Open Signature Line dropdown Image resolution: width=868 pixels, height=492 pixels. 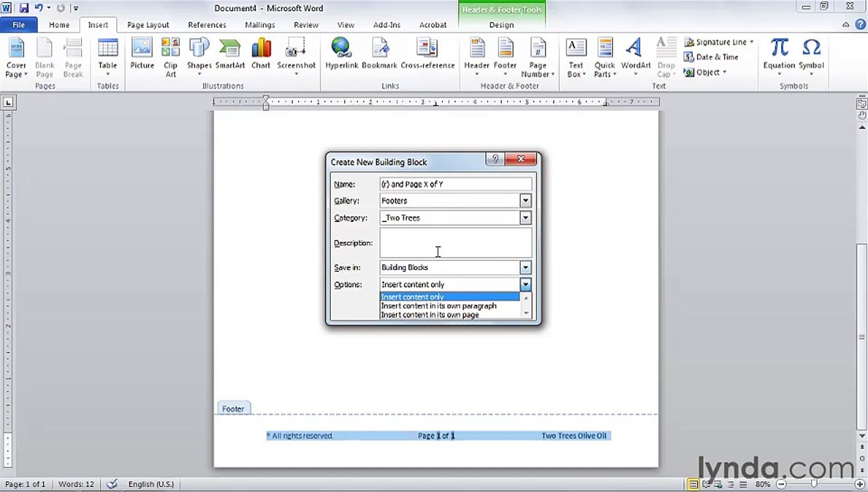tap(751, 42)
